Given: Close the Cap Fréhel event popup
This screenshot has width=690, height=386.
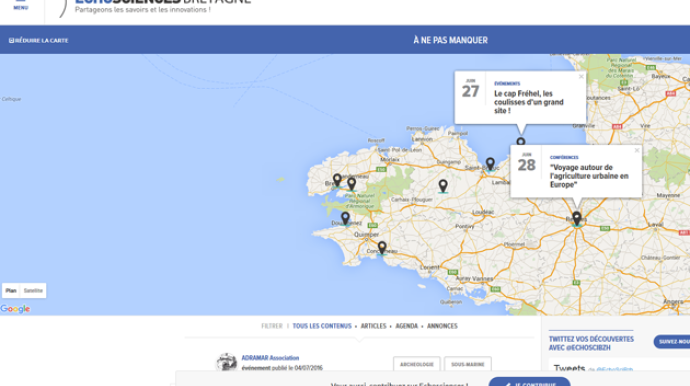Looking at the screenshot, I should (581, 77).
